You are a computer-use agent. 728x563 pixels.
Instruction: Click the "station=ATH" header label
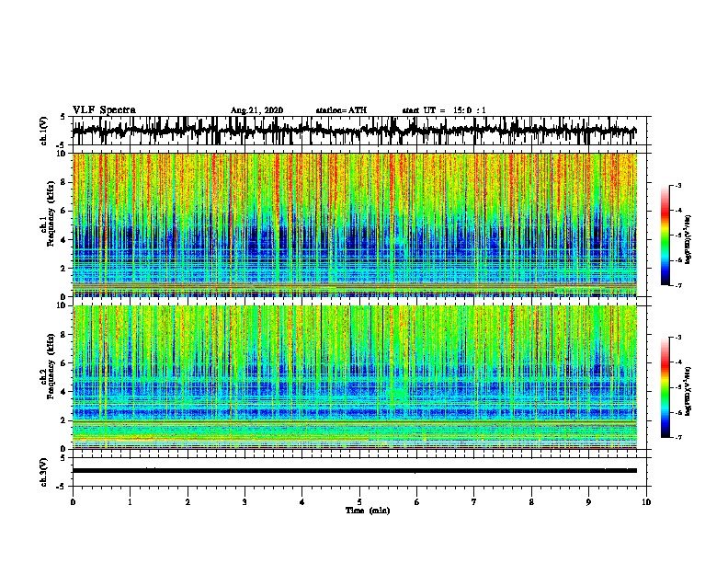341,110
